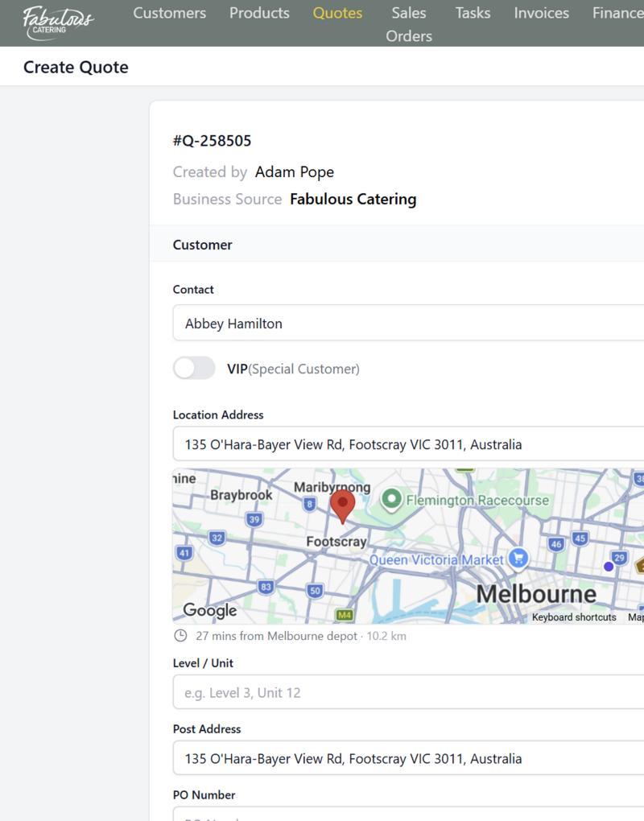The width and height of the screenshot is (644, 821).
Task: Click the blue dot marker on map
Action: click(x=609, y=566)
